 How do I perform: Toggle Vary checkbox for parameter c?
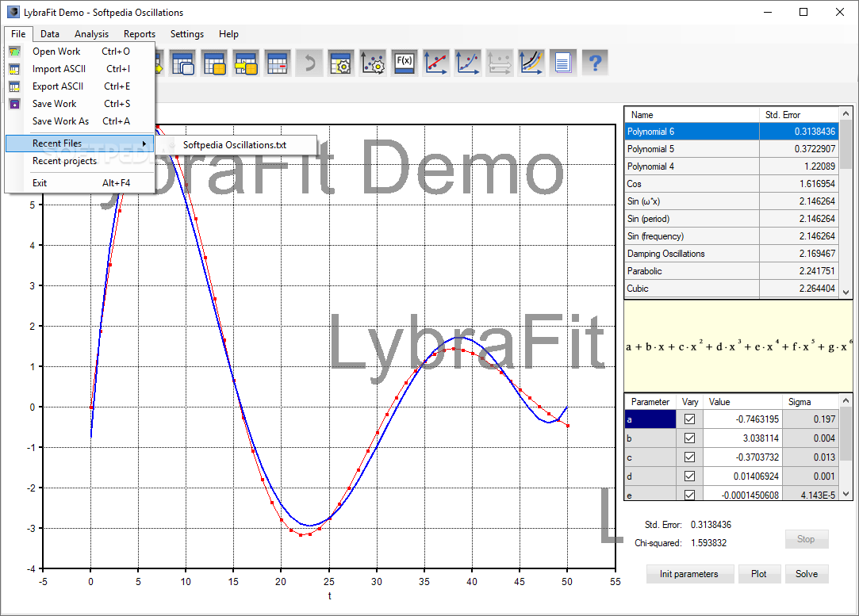coord(690,457)
